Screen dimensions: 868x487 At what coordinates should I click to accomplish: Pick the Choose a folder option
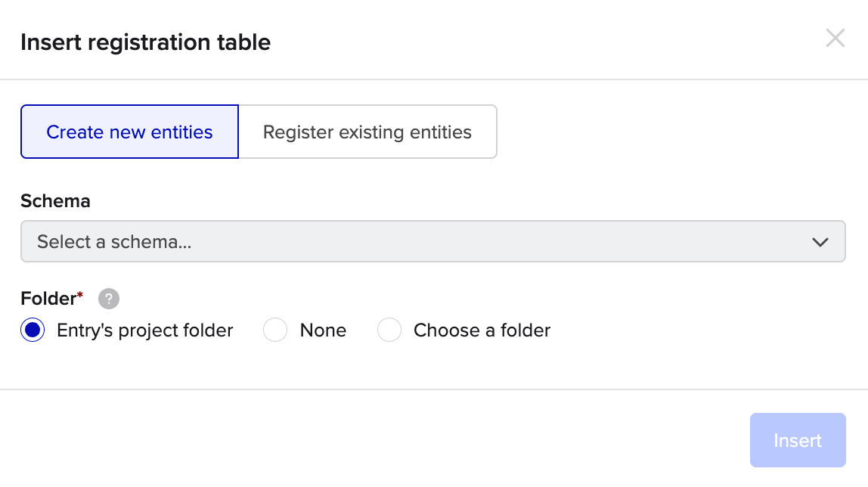[389, 330]
